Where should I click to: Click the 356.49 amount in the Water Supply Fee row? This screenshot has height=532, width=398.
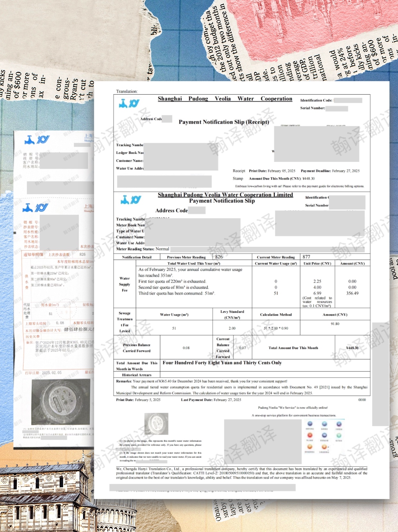tap(352, 293)
